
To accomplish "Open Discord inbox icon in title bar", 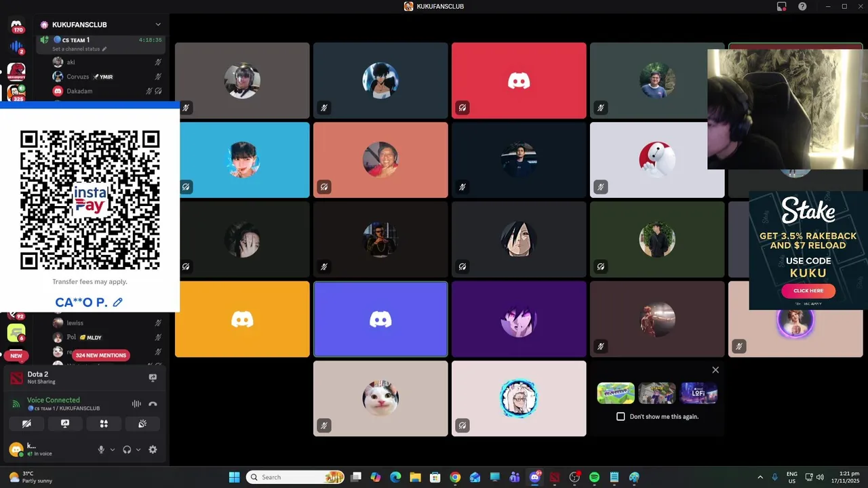I will [x=782, y=6].
